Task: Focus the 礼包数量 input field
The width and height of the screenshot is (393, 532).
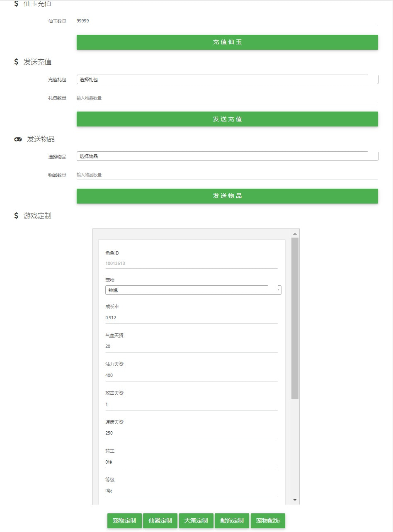Action: click(x=227, y=98)
